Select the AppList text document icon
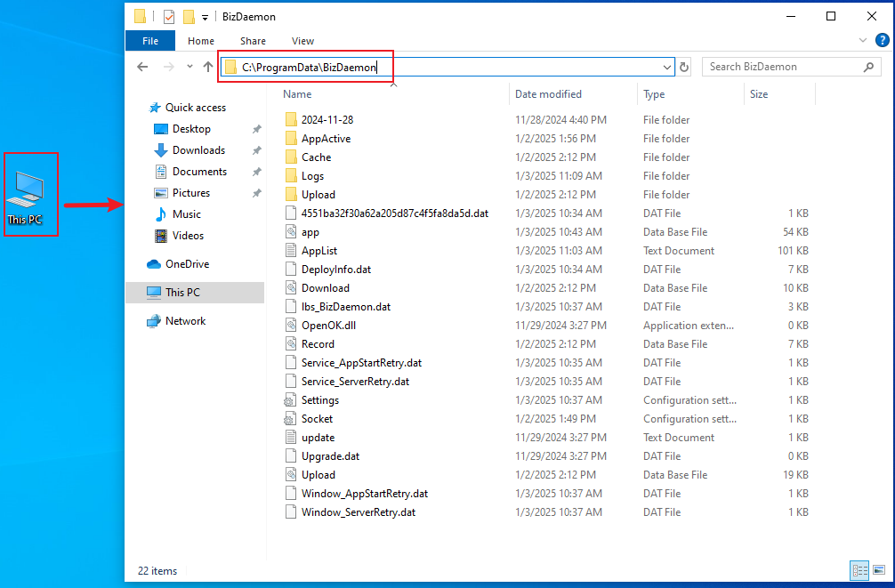 point(291,251)
